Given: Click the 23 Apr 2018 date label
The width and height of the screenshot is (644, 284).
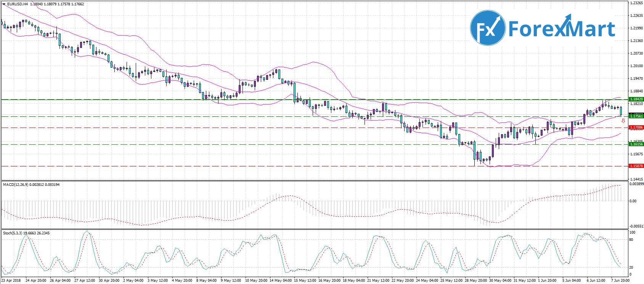Looking at the screenshot, I should [11, 281].
